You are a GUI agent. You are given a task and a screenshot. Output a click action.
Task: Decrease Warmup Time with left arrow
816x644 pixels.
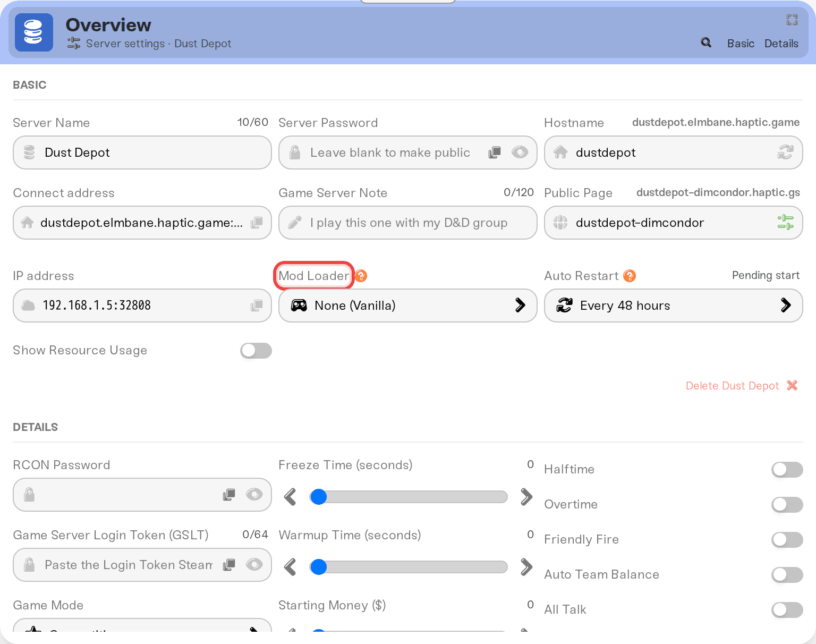[290, 567]
